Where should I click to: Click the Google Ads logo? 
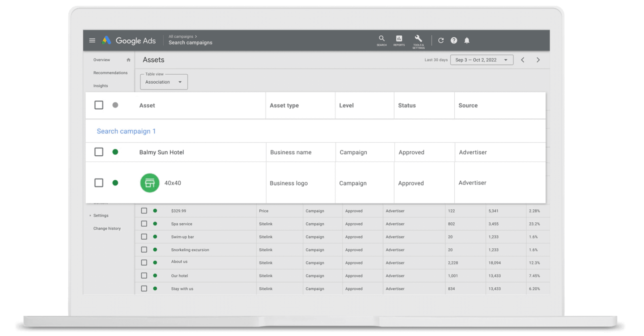click(x=129, y=40)
